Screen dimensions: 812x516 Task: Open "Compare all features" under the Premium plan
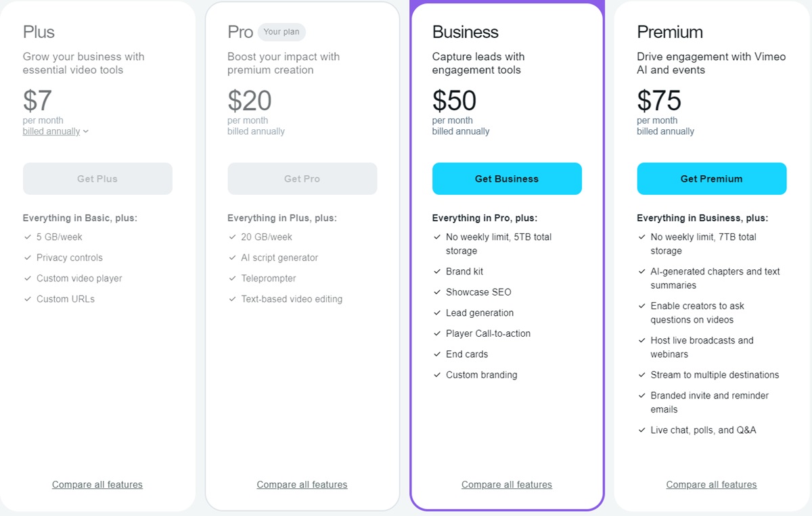coord(711,484)
